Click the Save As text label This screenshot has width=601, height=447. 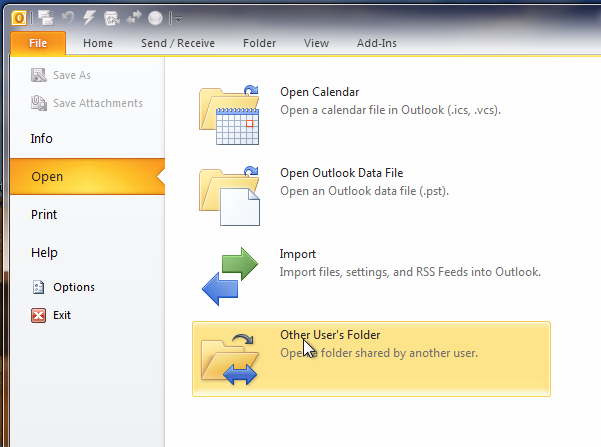click(x=72, y=75)
